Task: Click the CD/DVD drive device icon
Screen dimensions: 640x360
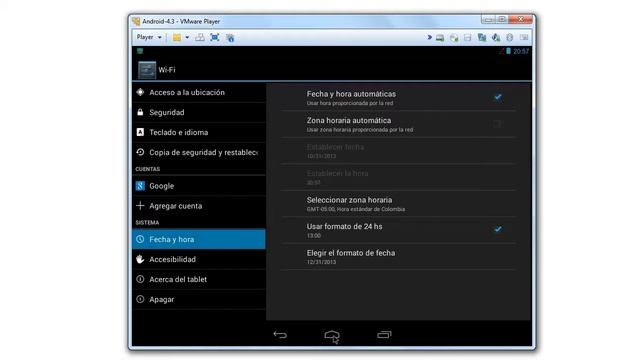Action: 454,38
